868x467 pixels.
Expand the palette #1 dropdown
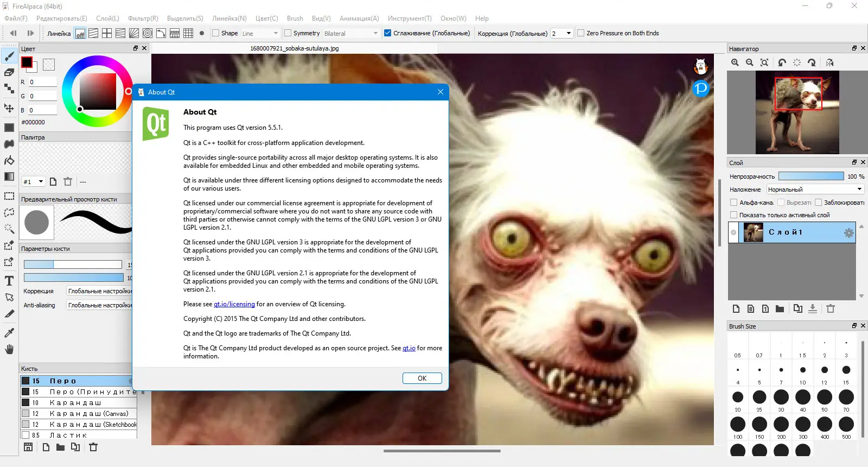pyautogui.click(x=33, y=181)
